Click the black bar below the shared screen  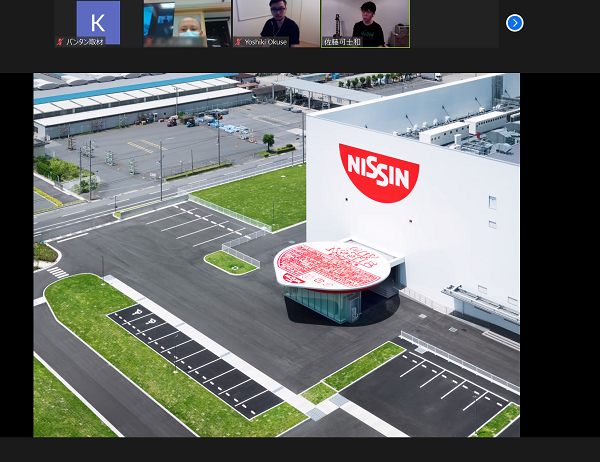coord(300,449)
